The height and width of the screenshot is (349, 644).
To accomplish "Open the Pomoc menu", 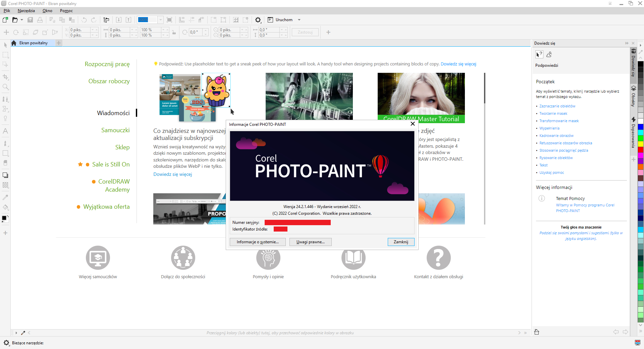I will pos(66,11).
